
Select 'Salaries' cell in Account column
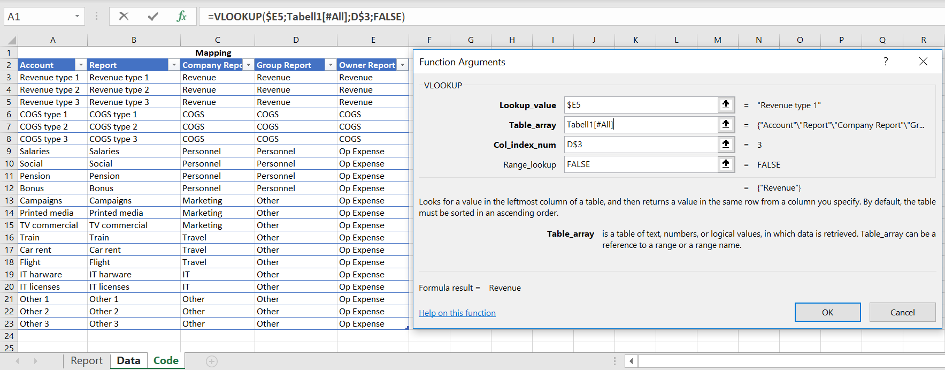tap(52, 151)
